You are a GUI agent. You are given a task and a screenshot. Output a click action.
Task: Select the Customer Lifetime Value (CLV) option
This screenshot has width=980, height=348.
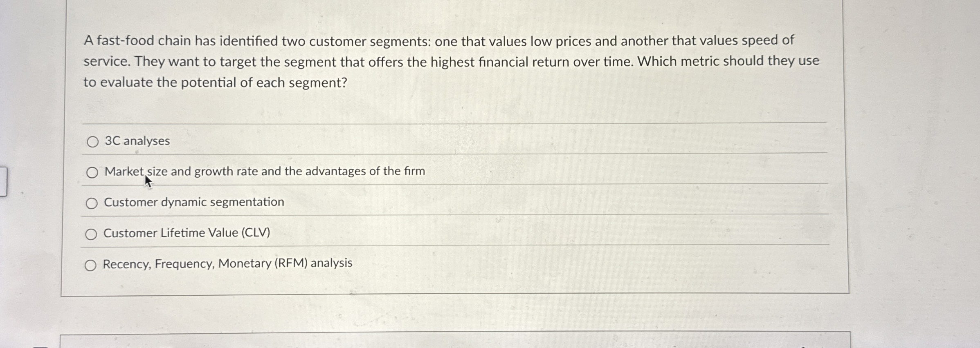click(93, 233)
